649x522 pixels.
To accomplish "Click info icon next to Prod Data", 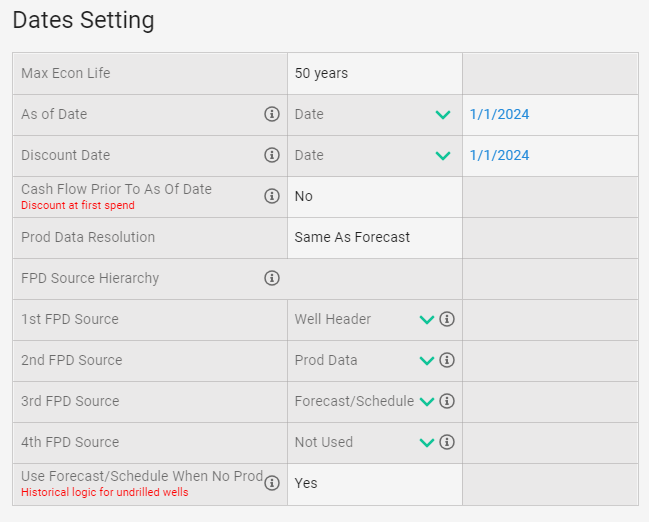I will pyautogui.click(x=447, y=360).
